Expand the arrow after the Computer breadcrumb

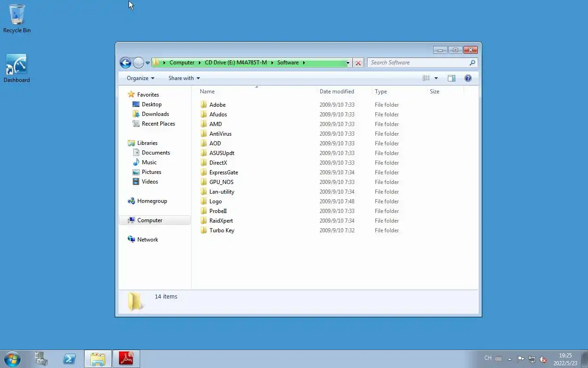tap(199, 63)
